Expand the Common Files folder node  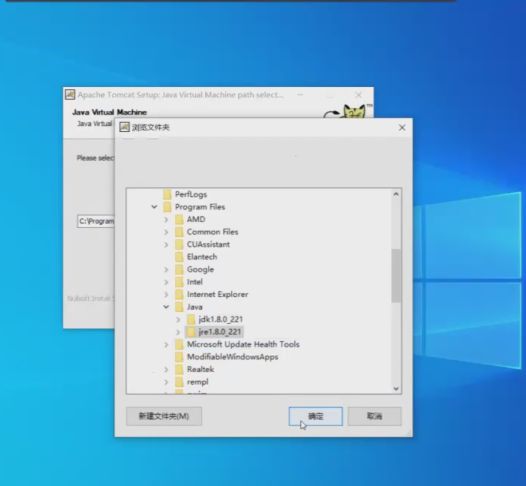point(166,232)
